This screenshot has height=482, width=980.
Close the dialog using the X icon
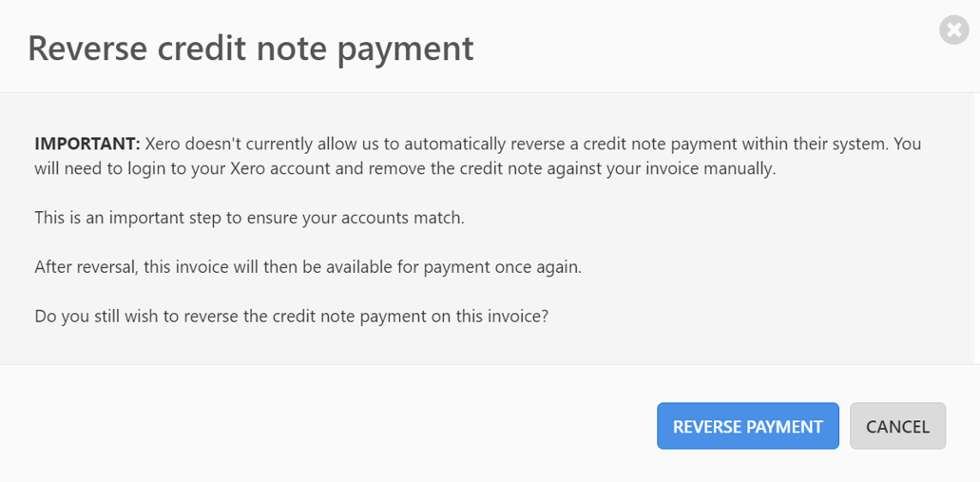click(953, 30)
